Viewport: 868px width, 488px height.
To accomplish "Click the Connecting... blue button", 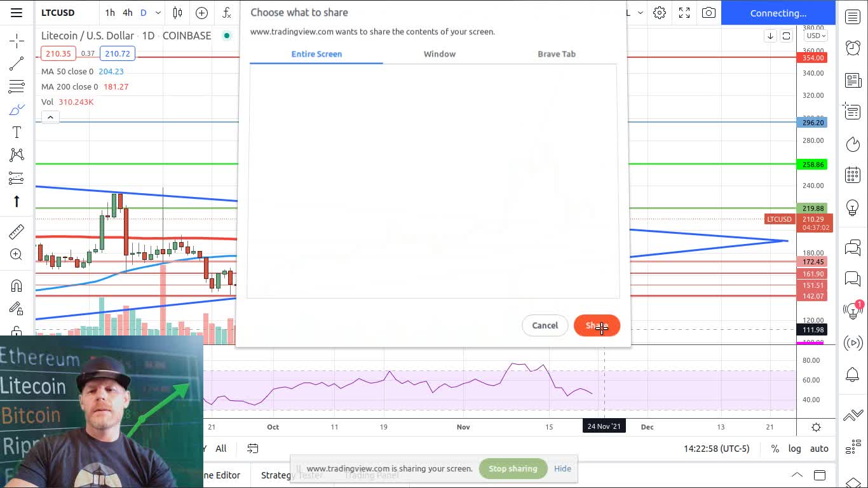I will pos(778,13).
